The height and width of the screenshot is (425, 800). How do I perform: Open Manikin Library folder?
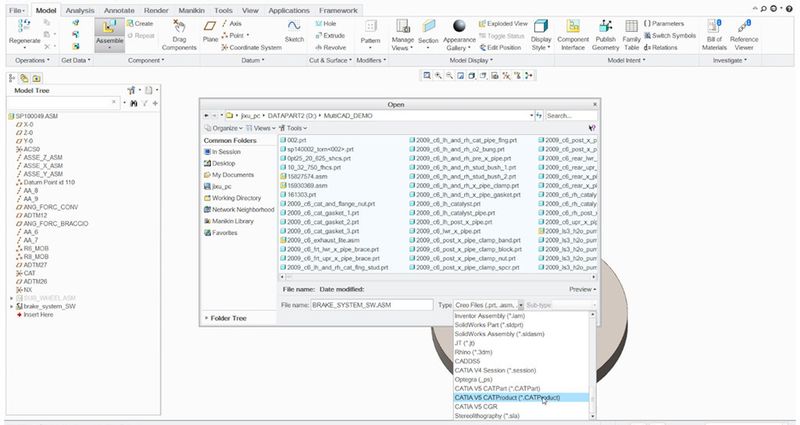(x=229, y=221)
